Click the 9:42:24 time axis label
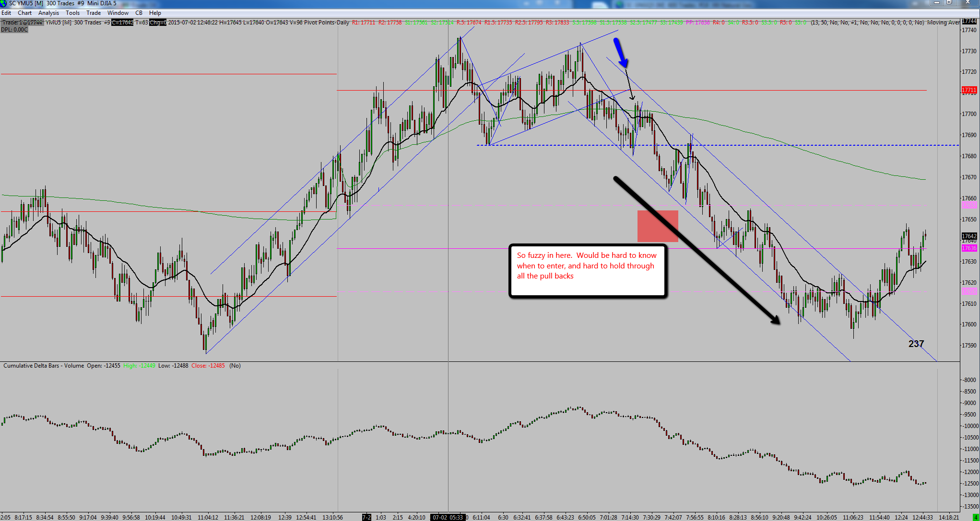 [803, 518]
